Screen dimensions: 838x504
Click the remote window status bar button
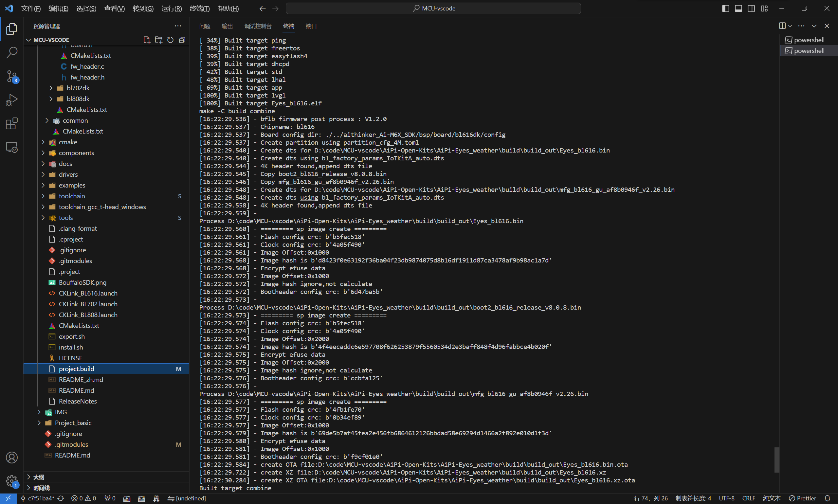[8, 498]
